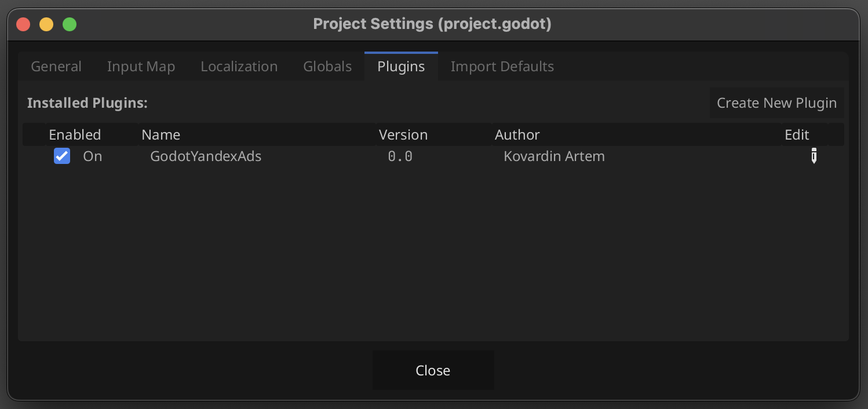Screen dimensions: 868x409
Task: Click the Version column header
Action: click(403, 135)
